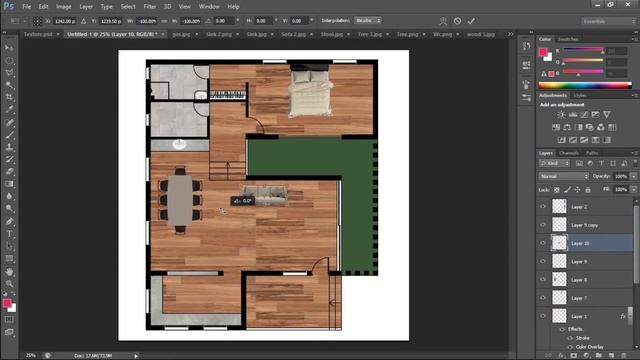
Task: Add a Vibrance adjustment
Action: [607, 115]
